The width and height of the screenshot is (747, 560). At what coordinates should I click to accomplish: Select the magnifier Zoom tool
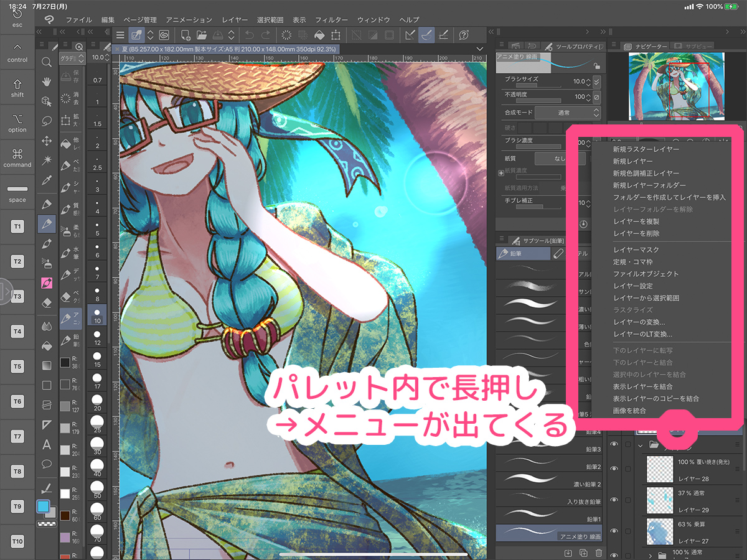coord(46,62)
